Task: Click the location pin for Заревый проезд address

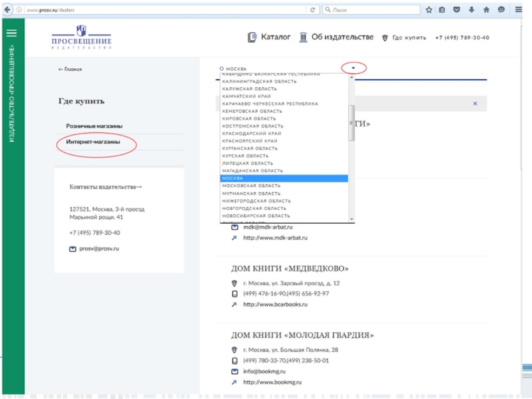Action: (234, 283)
